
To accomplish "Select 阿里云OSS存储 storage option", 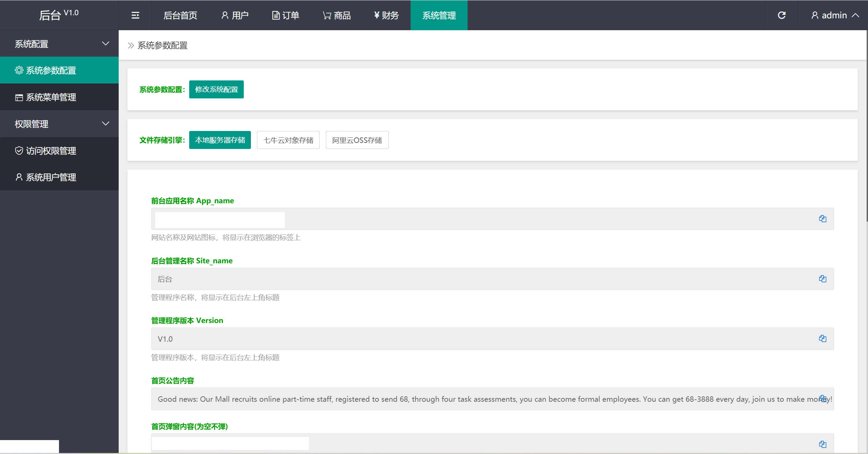I will (x=357, y=140).
